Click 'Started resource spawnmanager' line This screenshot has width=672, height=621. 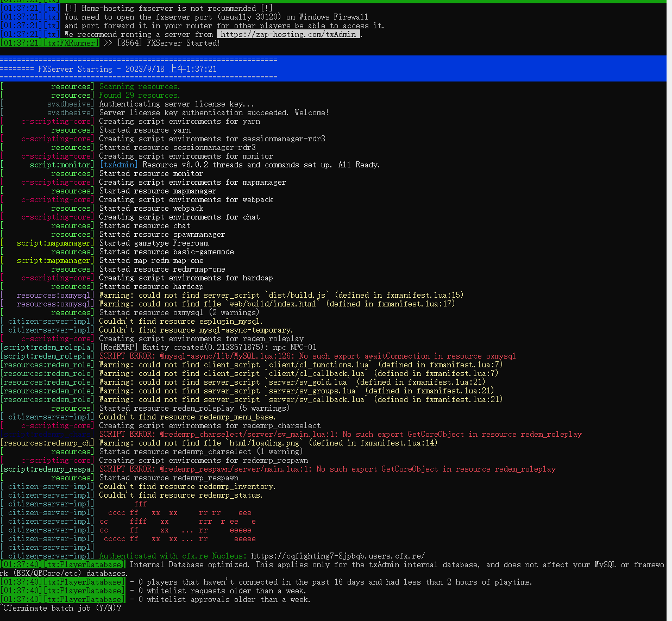click(x=162, y=234)
